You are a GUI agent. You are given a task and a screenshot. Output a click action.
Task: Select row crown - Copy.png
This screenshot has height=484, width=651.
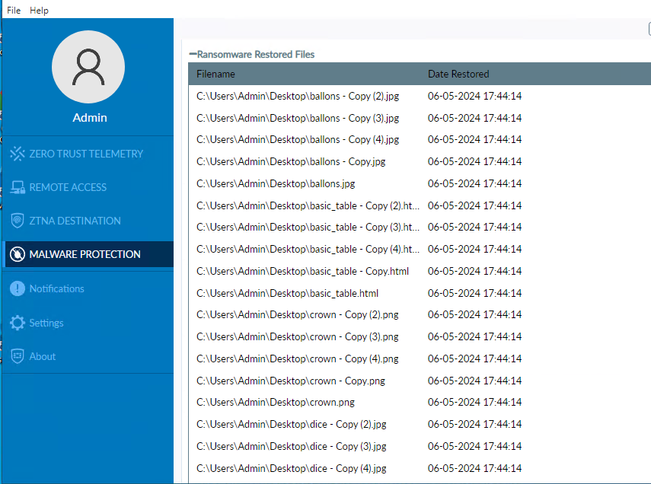click(419, 381)
